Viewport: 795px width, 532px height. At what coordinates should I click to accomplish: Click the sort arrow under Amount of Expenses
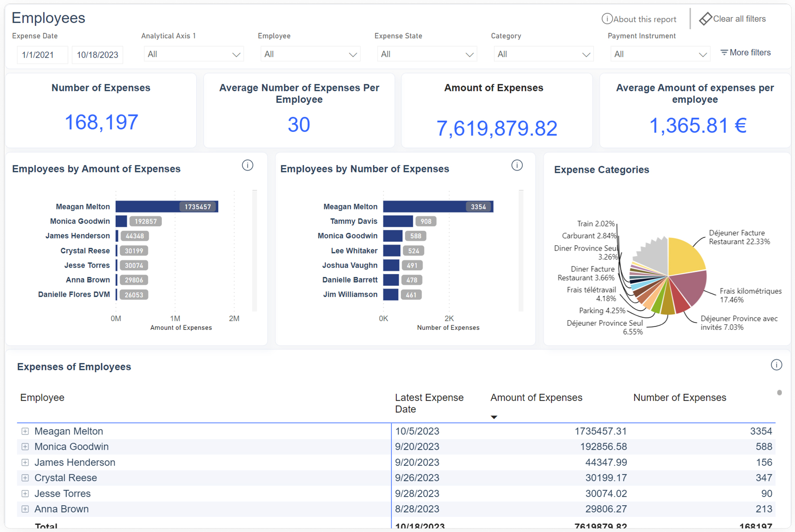point(494,417)
